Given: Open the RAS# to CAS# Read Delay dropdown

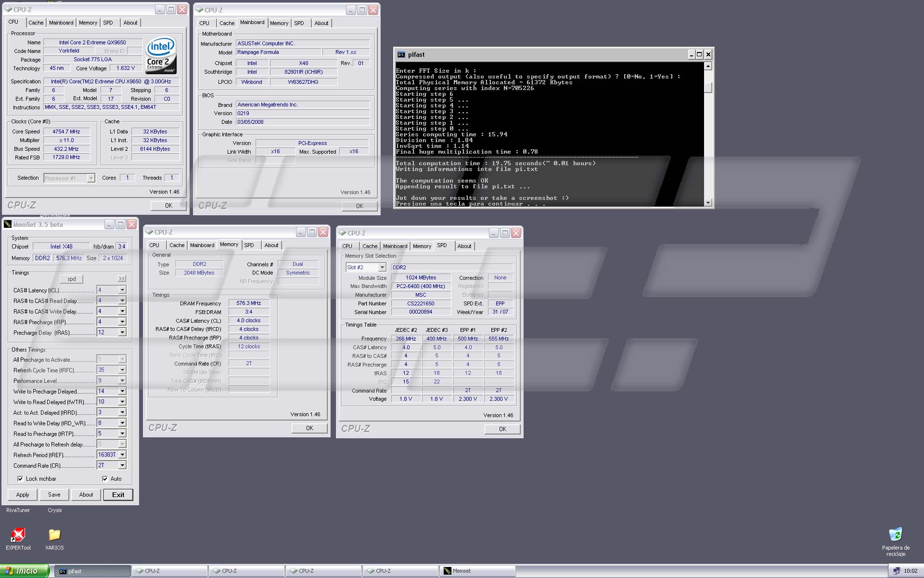Looking at the screenshot, I should point(122,301).
